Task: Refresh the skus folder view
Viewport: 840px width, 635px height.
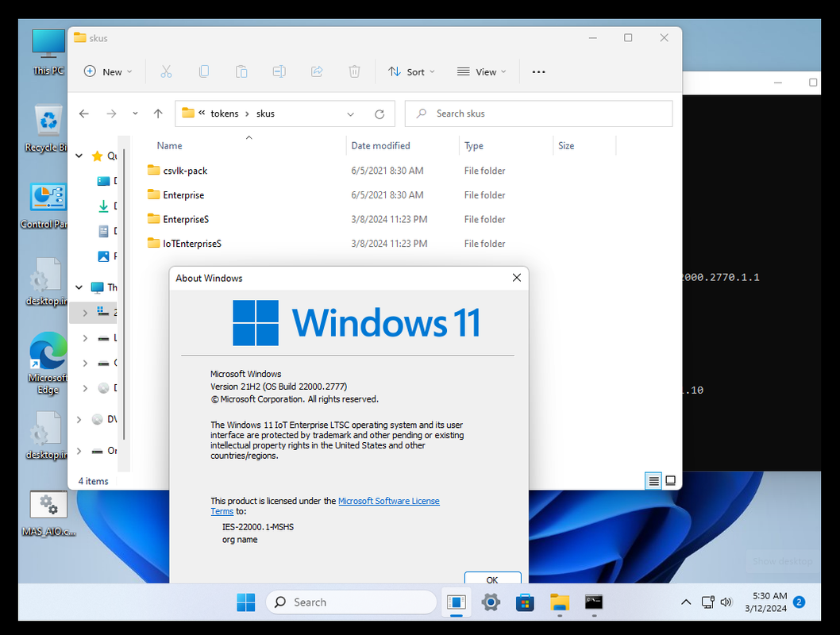Action: (x=380, y=114)
